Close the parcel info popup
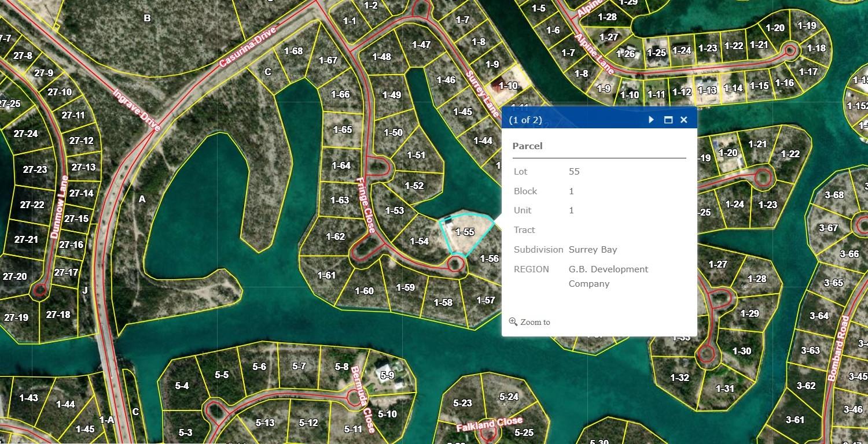 [684, 120]
